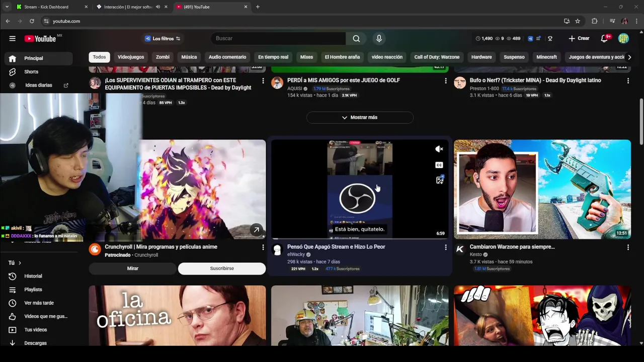The height and width of the screenshot is (362, 644).
Task: Open Ideas diarias external link
Action: click(66, 85)
